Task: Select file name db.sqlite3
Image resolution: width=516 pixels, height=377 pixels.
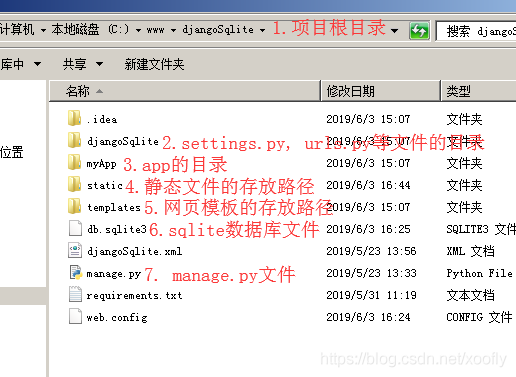Action: [x=117, y=229]
